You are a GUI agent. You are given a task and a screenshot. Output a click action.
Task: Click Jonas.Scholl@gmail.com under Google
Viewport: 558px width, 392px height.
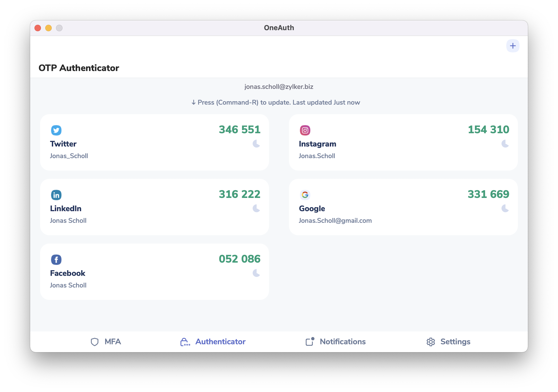point(335,220)
